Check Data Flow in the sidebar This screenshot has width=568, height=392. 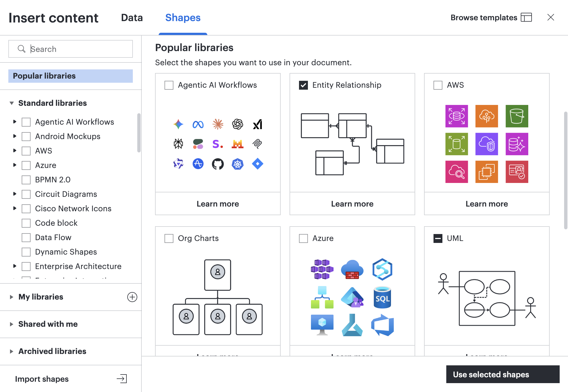pos(26,238)
